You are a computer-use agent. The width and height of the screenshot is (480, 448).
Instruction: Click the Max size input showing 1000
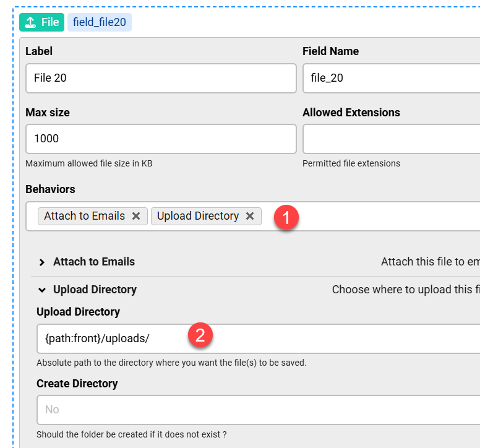161,139
